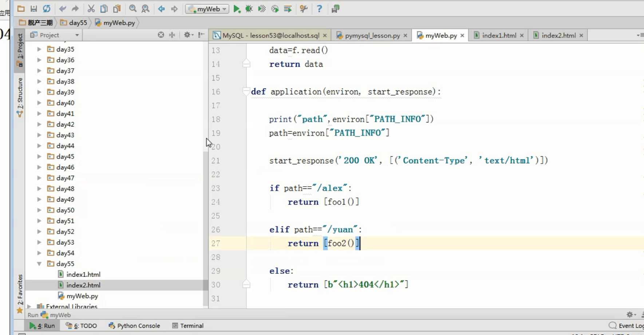
Task: Click myWeb.py breadcrumb
Action: click(115, 23)
